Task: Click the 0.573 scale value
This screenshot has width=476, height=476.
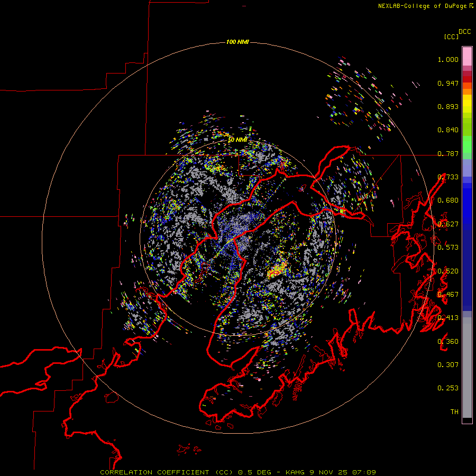Action: [448, 248]
